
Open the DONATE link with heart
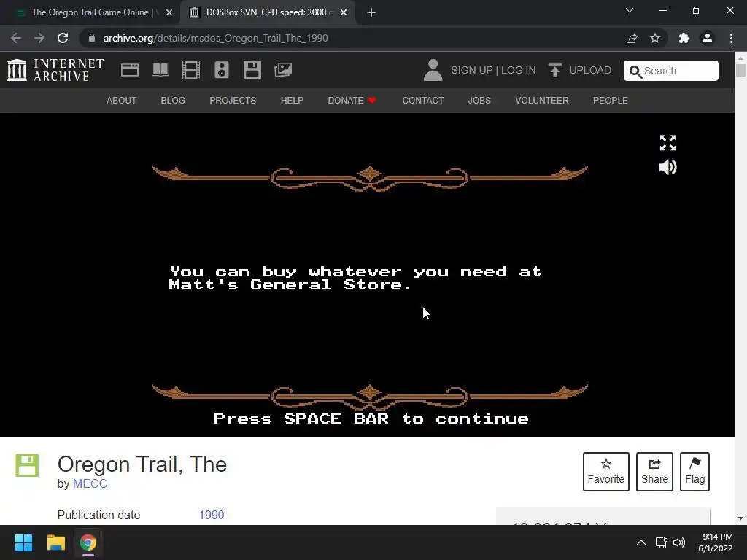tap(352, 101)
